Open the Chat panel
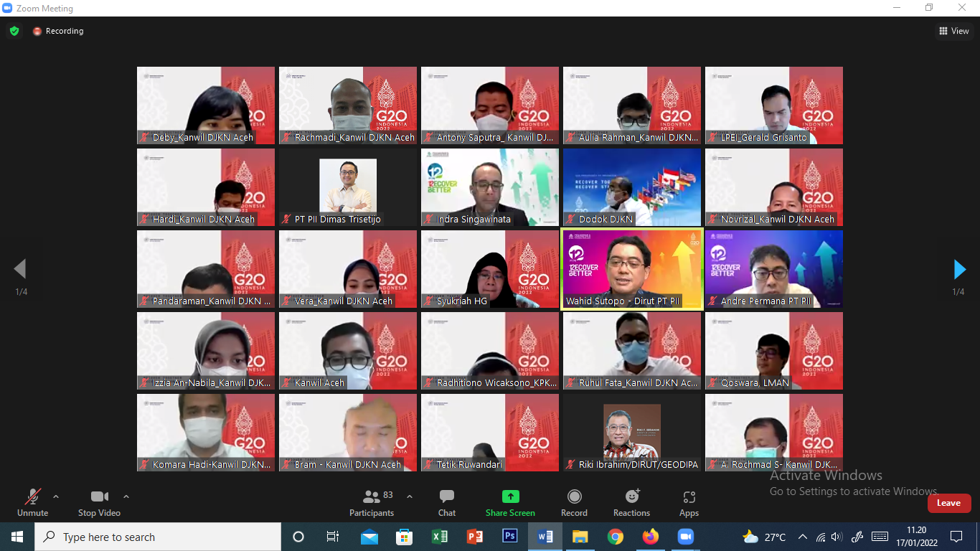 (446, 502)
